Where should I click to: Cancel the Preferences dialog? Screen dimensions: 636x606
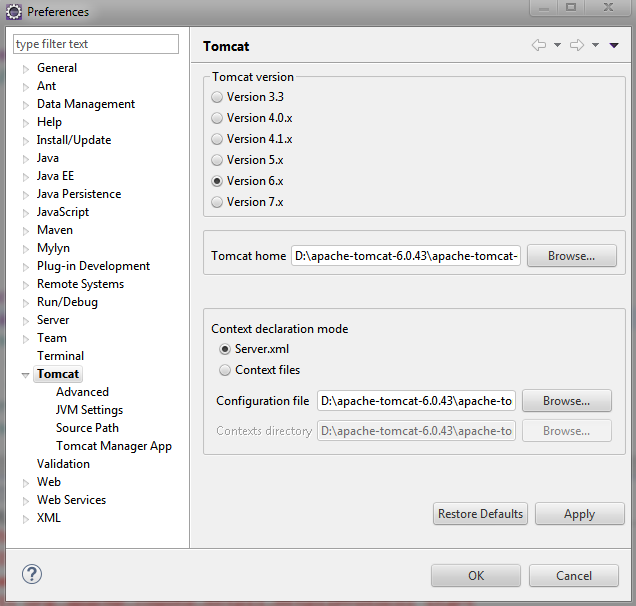click(574, 576)
